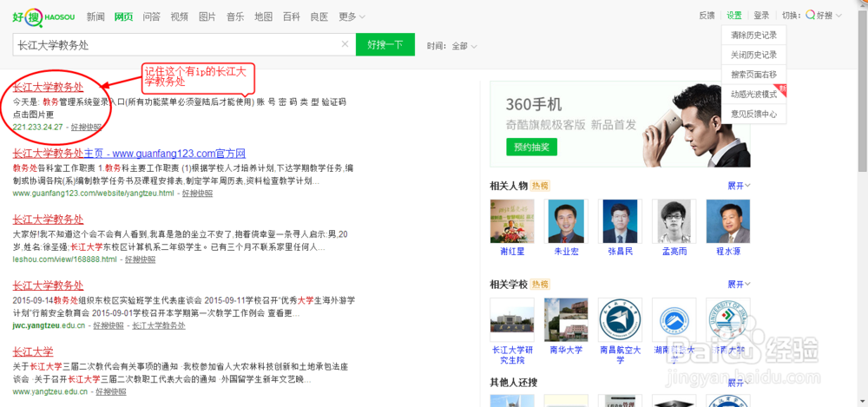Open snapshot for guanfang123.com result
The height and width of the screenshot is (407, 868).
197,194
